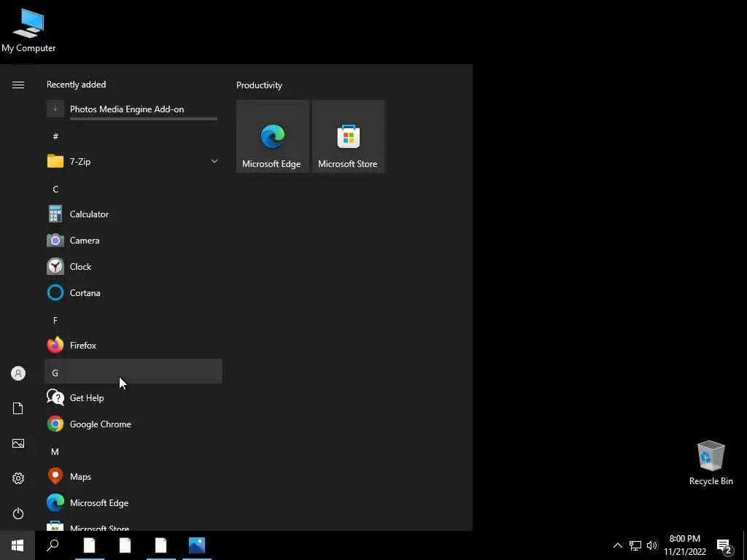This screenshot has height=560, width=747.
Task: Click the Power button icon
Action: [x=18, y=513]
